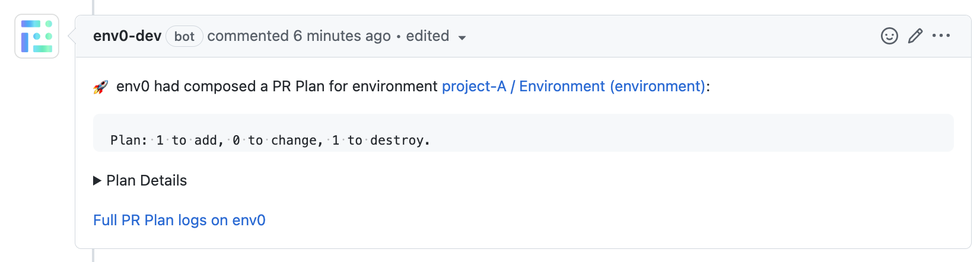Click the rocket emoji in the comment
The image size is (980, 262).
click(101, 87)
